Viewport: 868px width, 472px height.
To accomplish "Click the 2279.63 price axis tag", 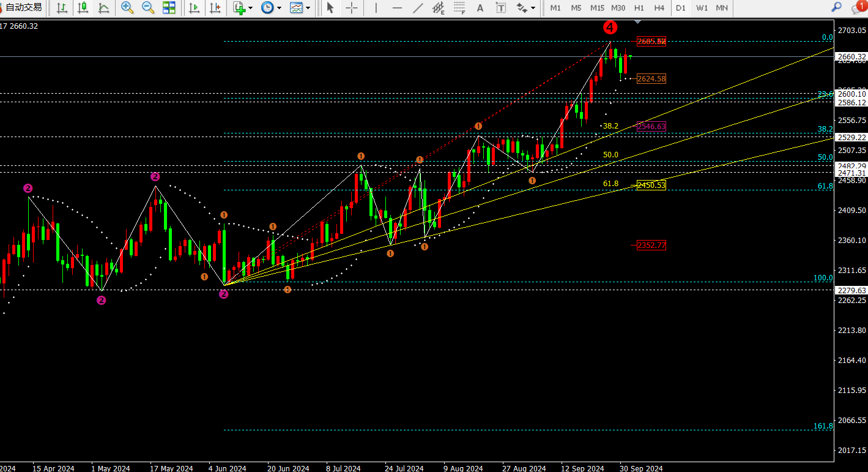I will click(x=851, y=291).
